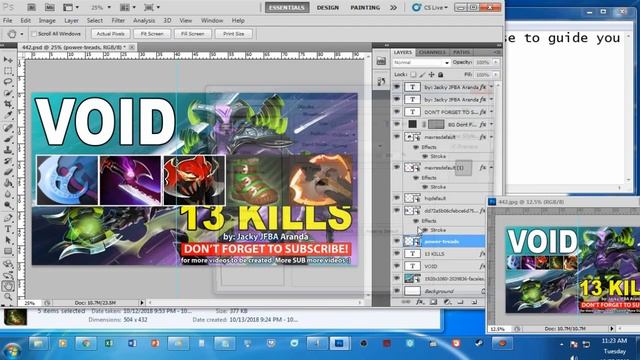Open the Opacity slider arrow
This screenshot has width=640, height=360.
tap(496, 62)
